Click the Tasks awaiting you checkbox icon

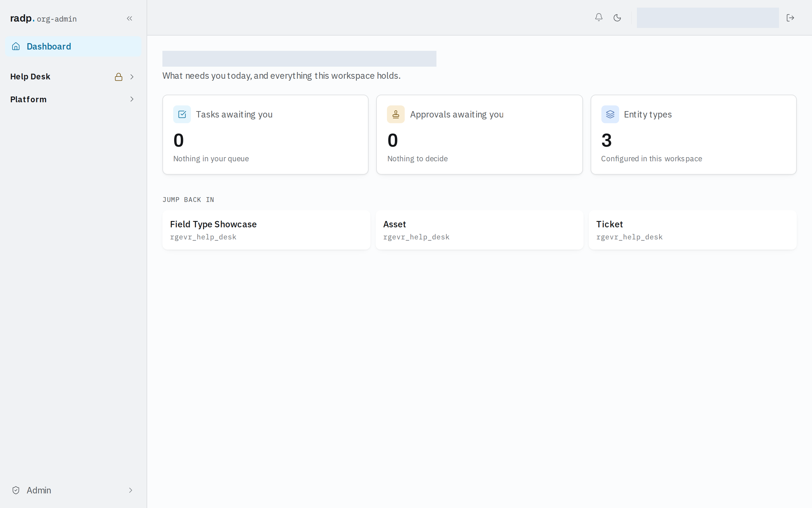coord(182,114)
